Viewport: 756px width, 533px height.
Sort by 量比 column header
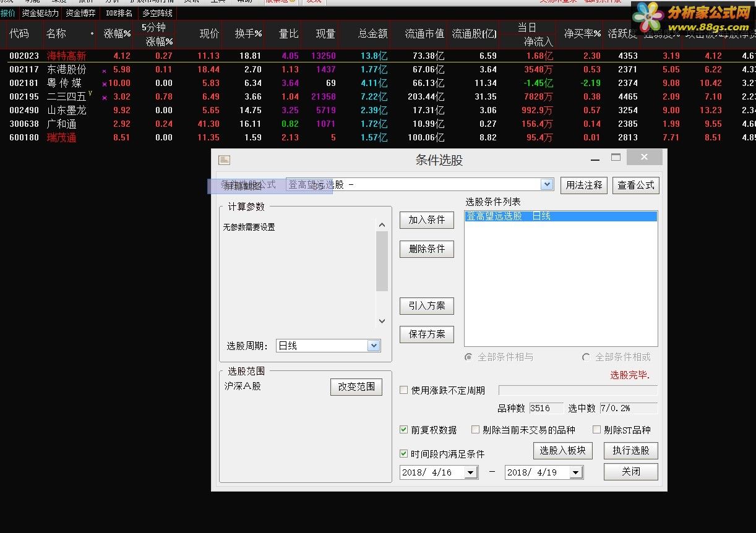click(x=289, y=34)
